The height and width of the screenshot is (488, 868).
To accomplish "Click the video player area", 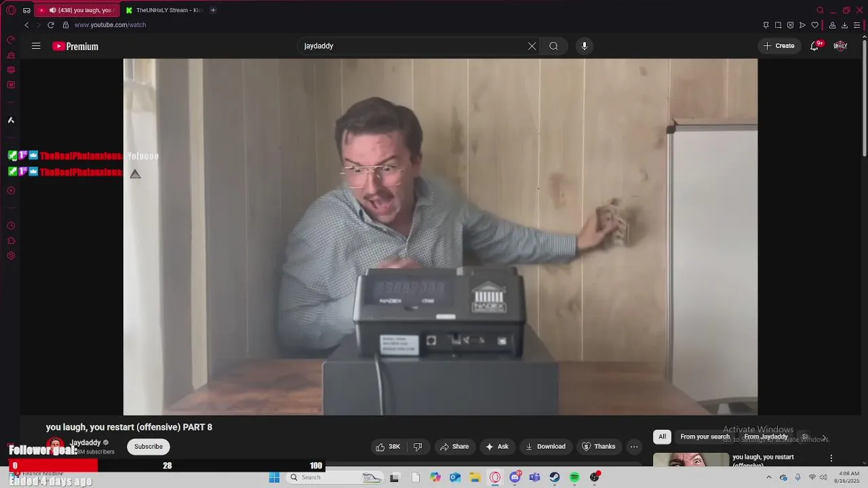I will (440, 237).
